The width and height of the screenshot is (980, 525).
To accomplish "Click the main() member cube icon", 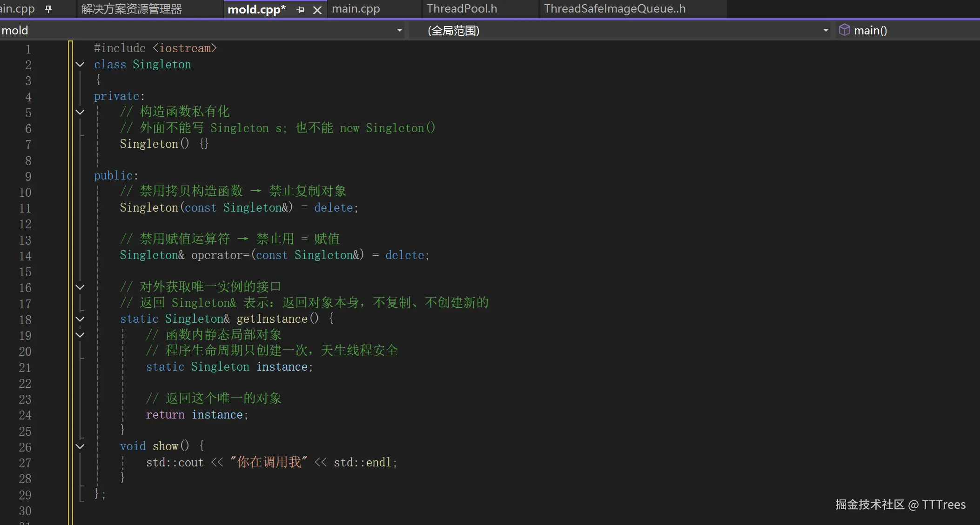I will (x=844, y=30).
